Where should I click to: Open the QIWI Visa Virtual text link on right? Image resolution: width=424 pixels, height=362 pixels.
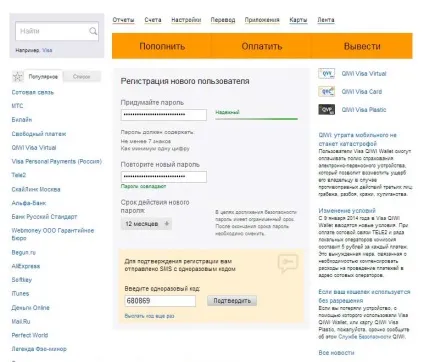tap(364, 74)
